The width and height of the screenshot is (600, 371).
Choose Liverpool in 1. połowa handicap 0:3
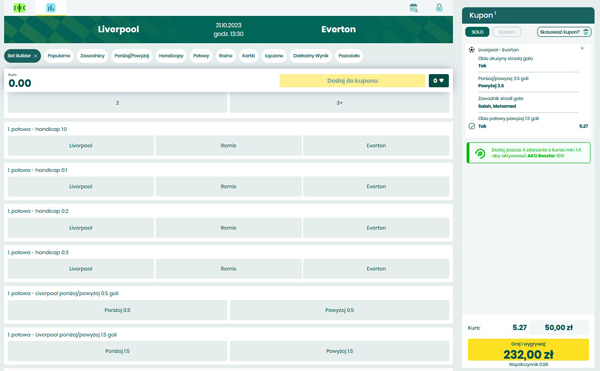pyautogui.click(x=81, y=269)
